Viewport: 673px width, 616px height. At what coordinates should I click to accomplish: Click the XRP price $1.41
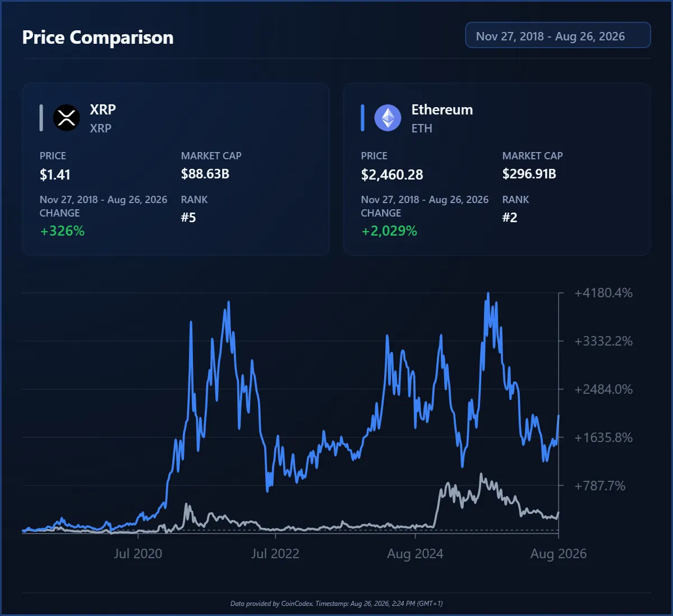pos(55,174)
